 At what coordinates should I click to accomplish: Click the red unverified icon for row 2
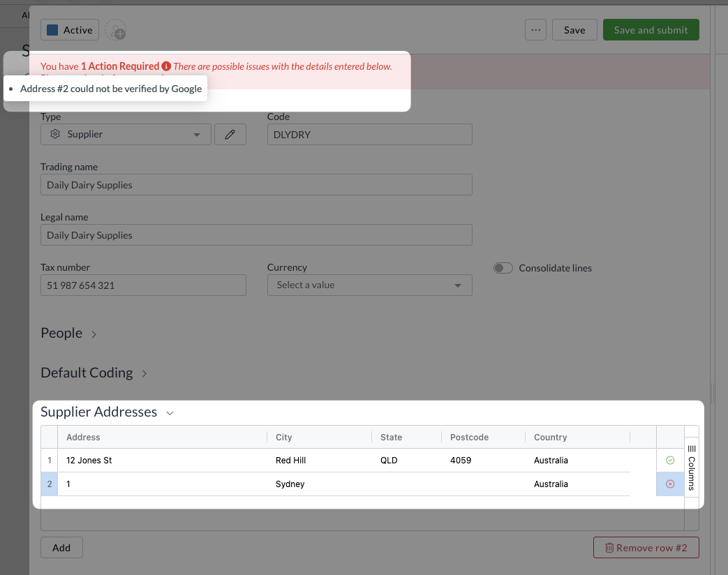[670, 484]
